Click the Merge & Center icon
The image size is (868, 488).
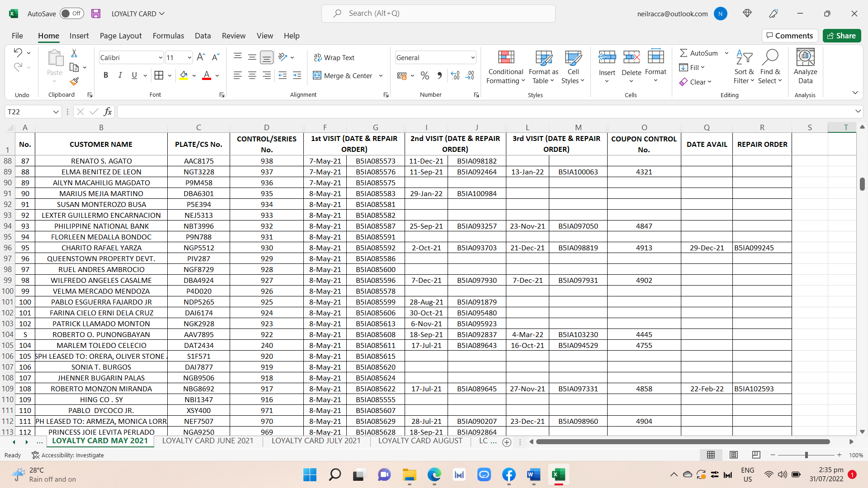click(317, 75)
